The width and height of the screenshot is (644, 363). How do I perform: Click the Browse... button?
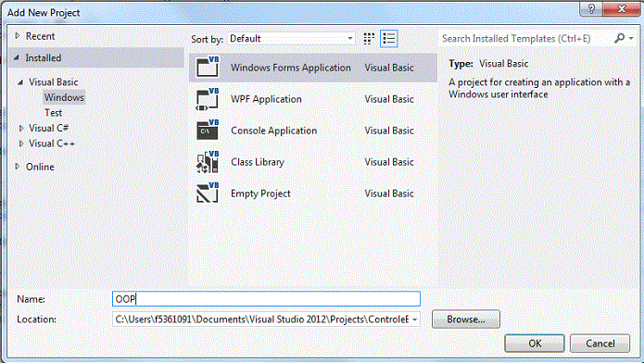click(x=466, y=319)
